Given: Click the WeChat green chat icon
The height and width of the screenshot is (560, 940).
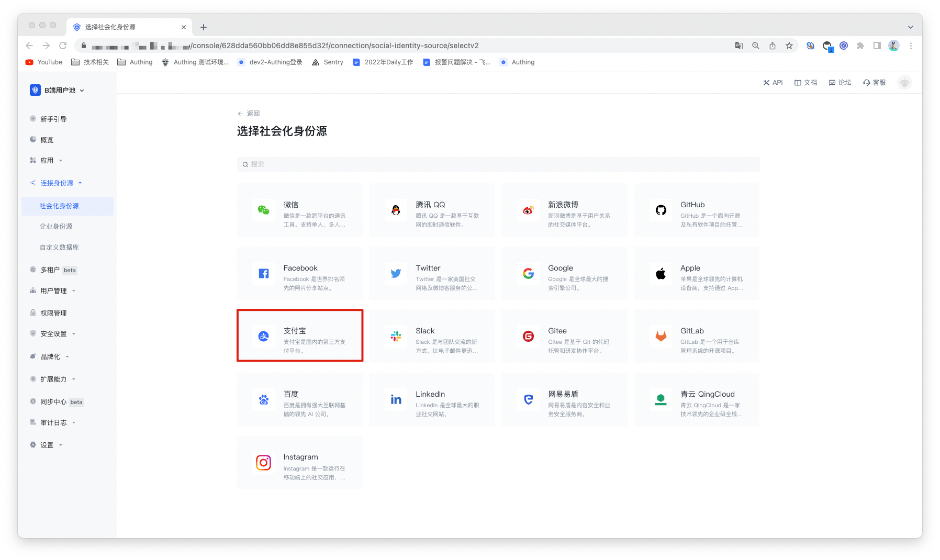Looking at the screenshot, I should click(x=263, y=210).
